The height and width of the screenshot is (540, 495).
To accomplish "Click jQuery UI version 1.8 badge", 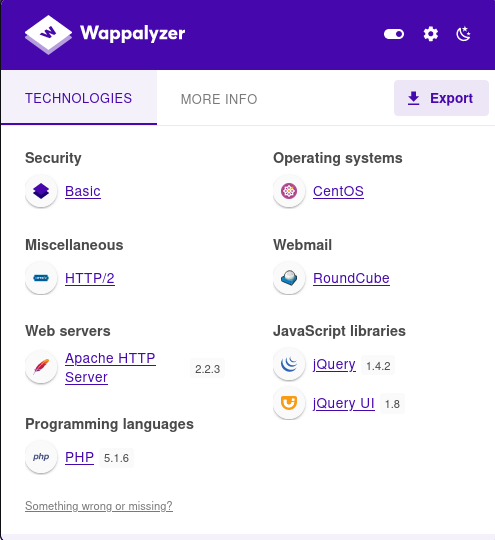I will (x=392, y=404).
